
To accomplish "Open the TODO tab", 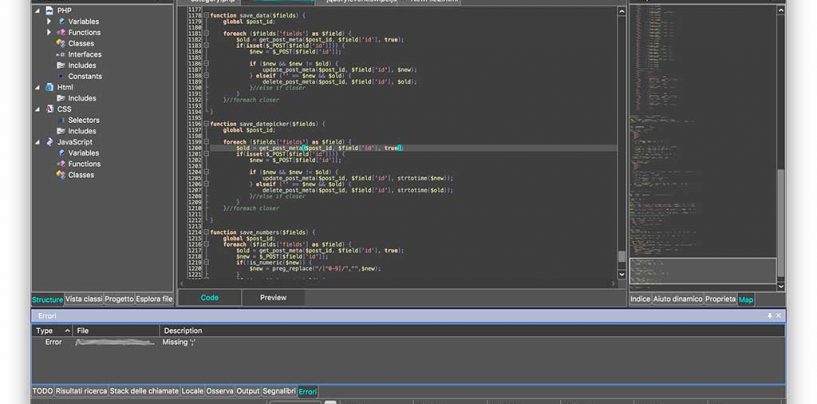I will 43,391.
